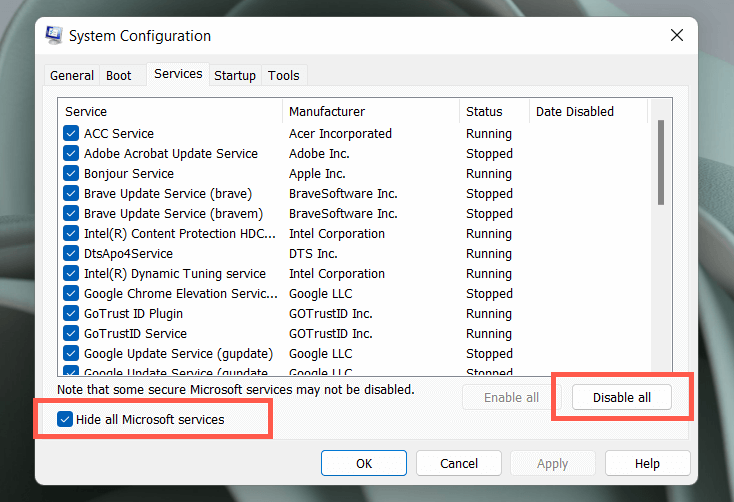This screenshot has width=734, height=502.
Task: Sort by Date Disabled column header
Action: pyautogui.click(x=588, y=111)
